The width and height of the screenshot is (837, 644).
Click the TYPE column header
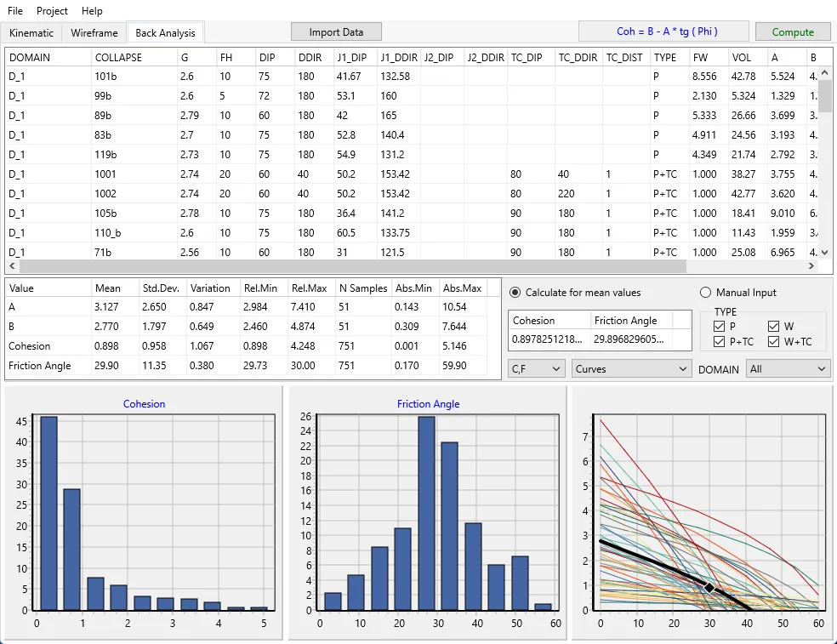point(669,57)
